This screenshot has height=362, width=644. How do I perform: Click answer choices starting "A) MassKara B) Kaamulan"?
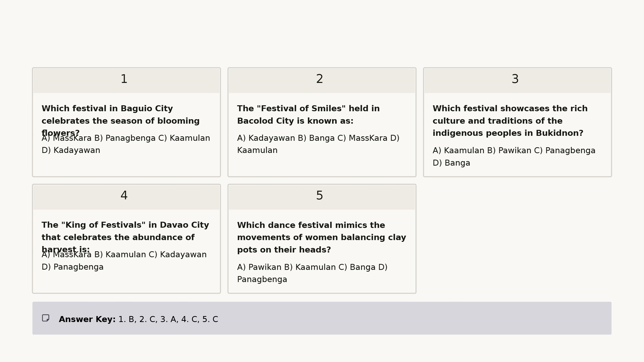(124, 260)
